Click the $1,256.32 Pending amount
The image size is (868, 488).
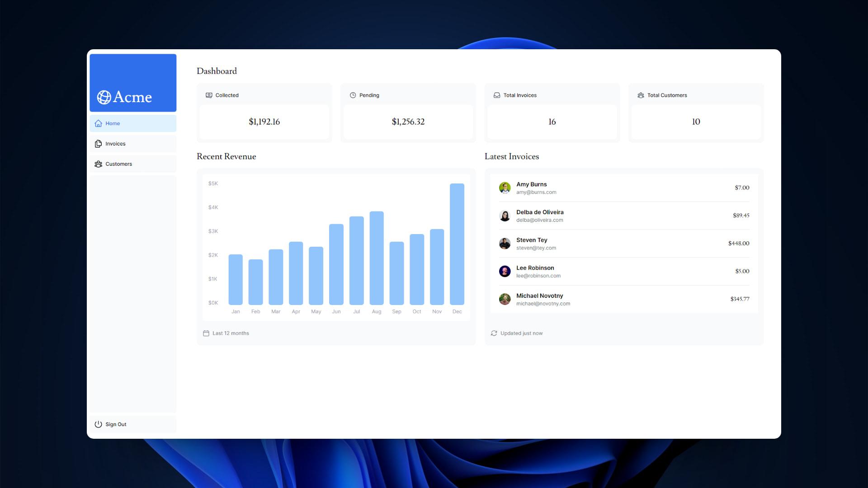pos(408,122)
